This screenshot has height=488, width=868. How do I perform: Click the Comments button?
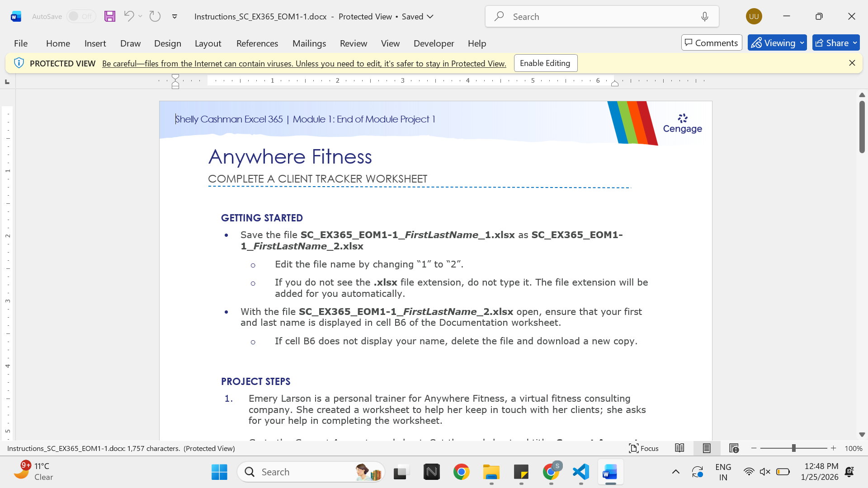712,43
